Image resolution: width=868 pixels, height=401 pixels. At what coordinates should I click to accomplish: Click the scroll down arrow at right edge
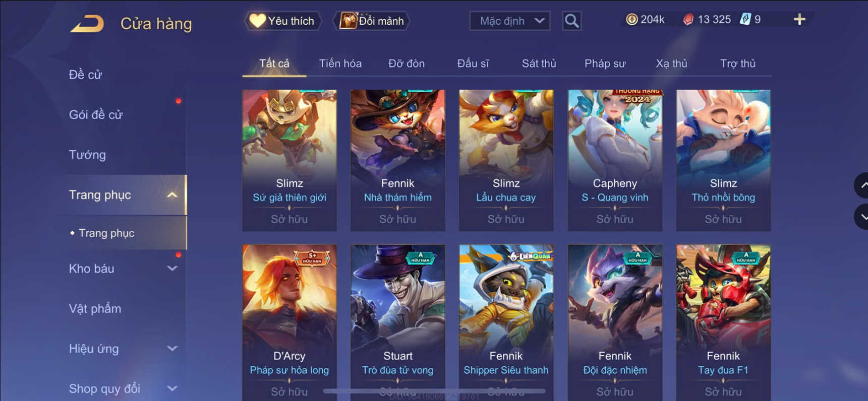pos(861,217)
